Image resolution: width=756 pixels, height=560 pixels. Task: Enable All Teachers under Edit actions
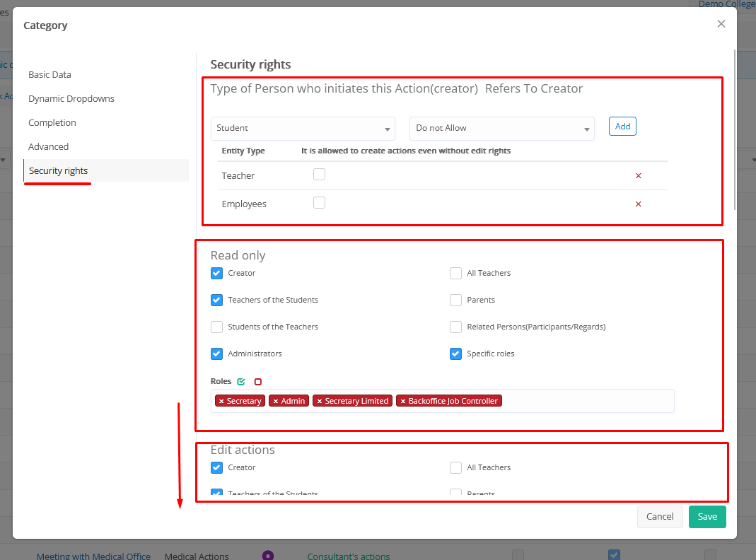[456, 467]
